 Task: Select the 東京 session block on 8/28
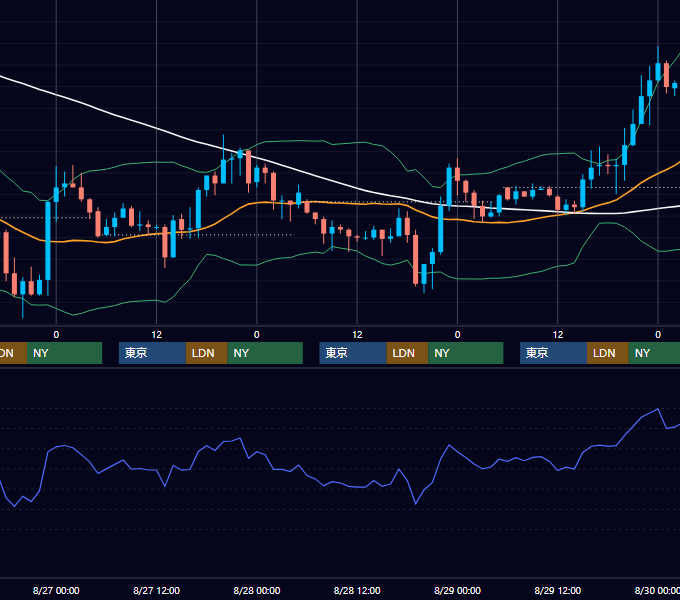point(353,353)
